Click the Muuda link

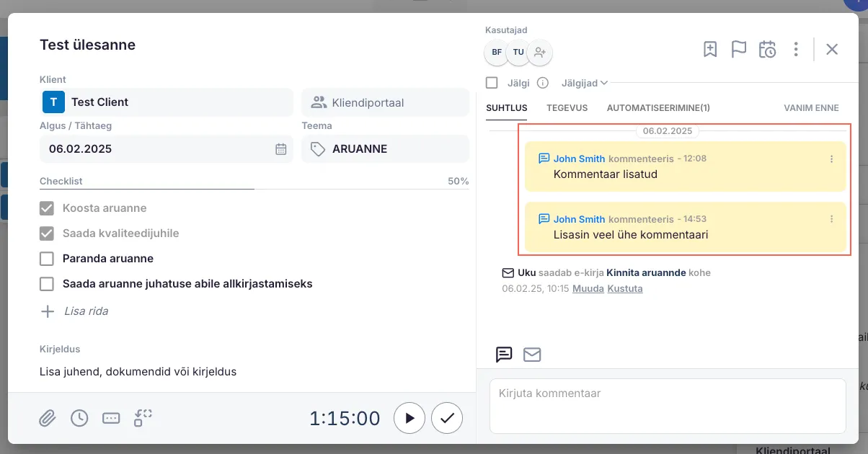pos(588,288)
